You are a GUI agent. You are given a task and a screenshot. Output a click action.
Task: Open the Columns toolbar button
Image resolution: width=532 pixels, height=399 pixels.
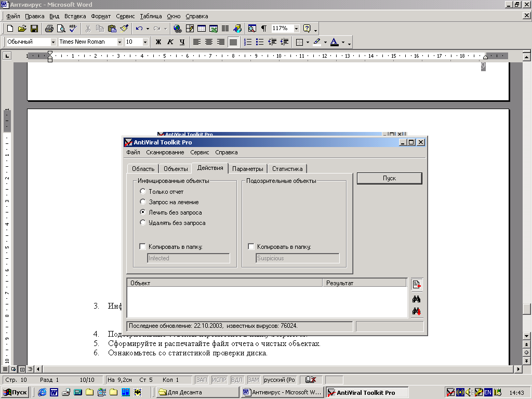pos(225,29)
